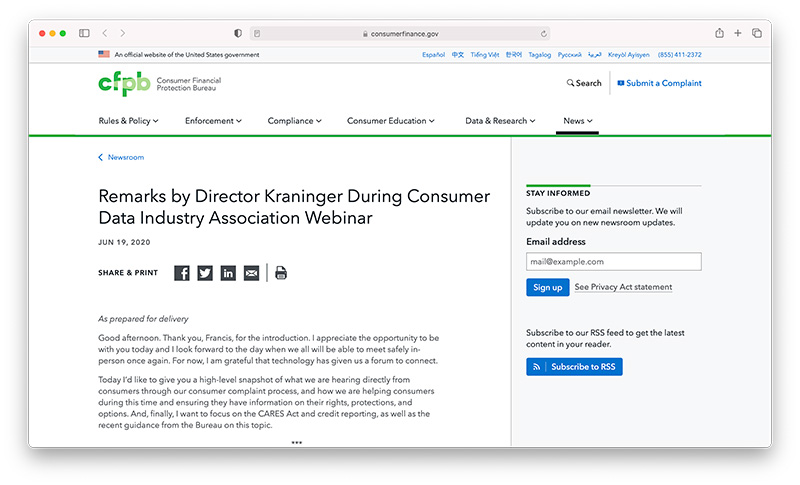Click Safari share icon in toolbar
The height and width of the screenshot is (485, 800).
[719, 33]
